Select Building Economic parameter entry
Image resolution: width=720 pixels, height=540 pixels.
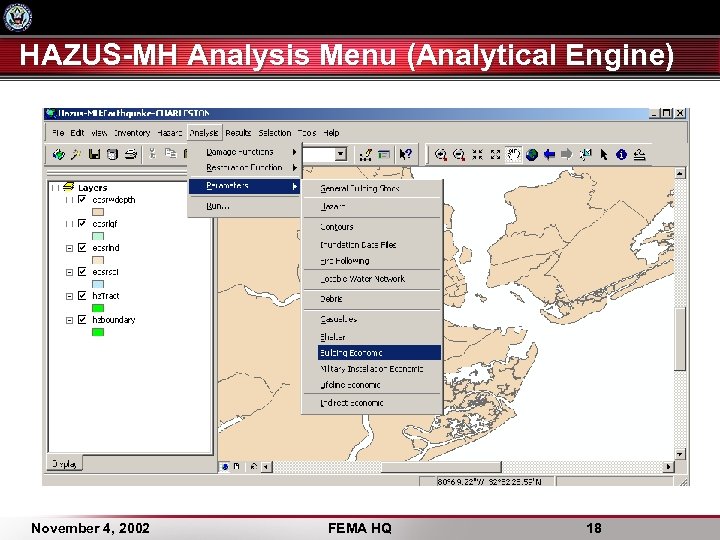click(x=379, y=353)
